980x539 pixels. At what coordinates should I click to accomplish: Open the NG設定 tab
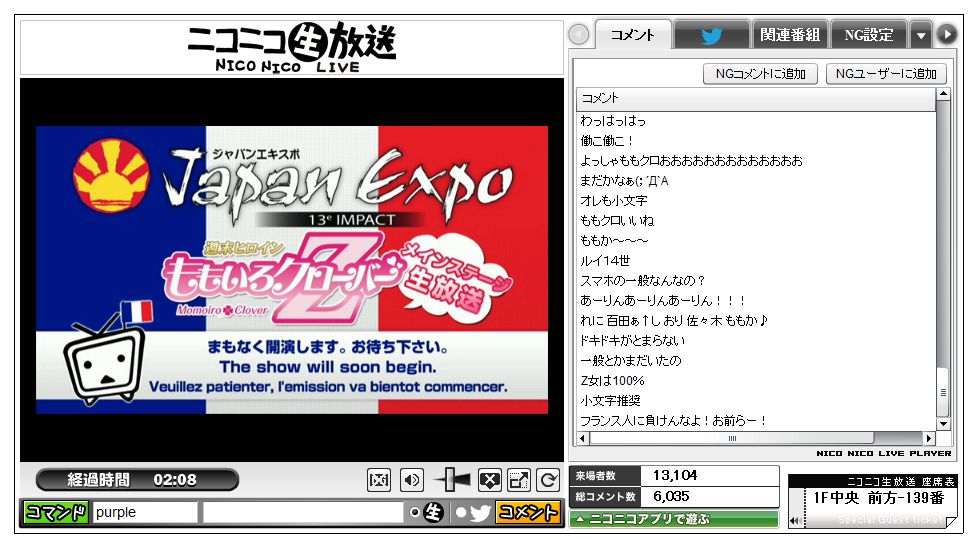[869, 35]
